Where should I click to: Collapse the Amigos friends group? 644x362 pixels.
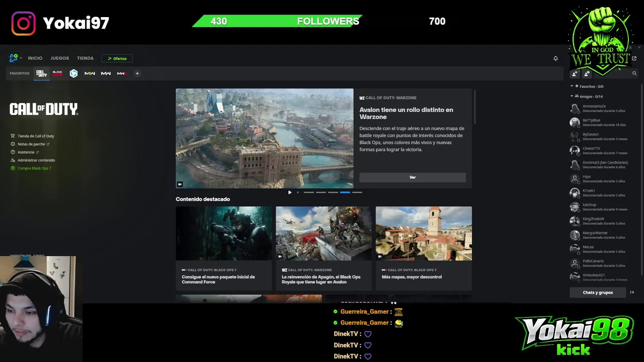[572, 97]
